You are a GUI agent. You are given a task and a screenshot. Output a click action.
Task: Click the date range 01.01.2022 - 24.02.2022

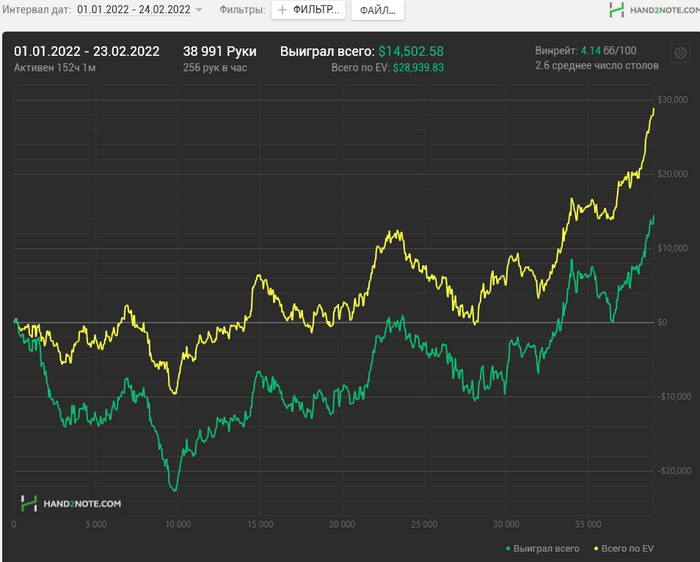pyautogui.click(x=133, y=9)
